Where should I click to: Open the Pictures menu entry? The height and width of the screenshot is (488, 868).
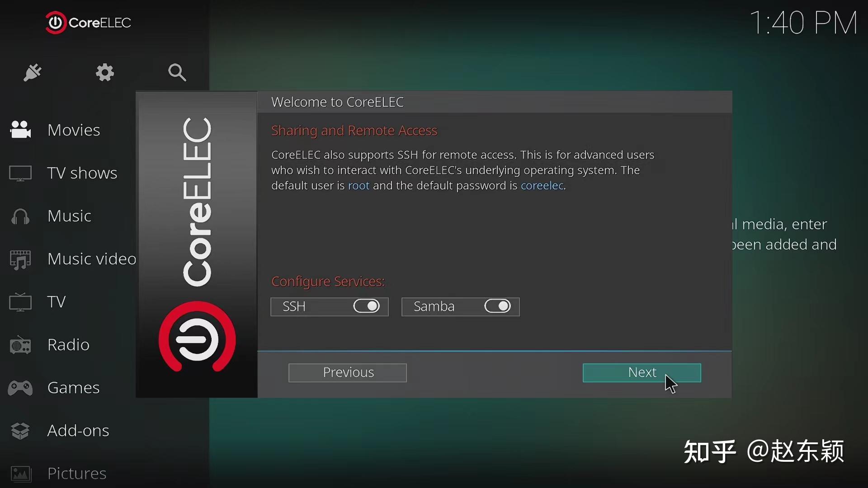[77, 473]
